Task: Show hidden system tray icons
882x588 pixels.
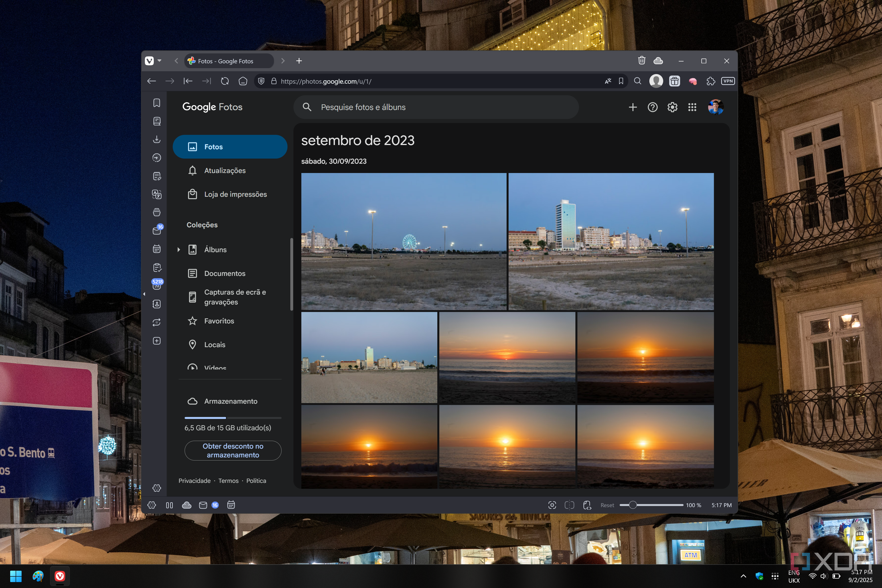Action: coord(743,576)
